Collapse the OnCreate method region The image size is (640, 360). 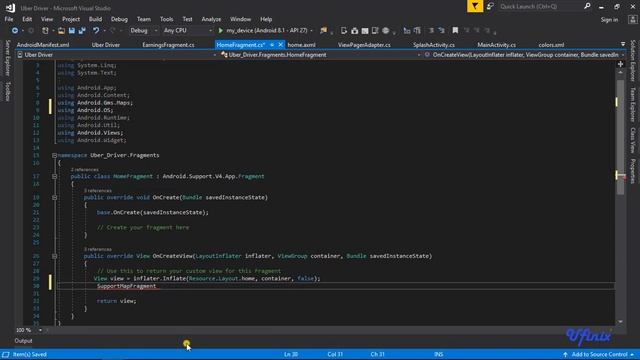pyautogui.click(x=54, y=198)
